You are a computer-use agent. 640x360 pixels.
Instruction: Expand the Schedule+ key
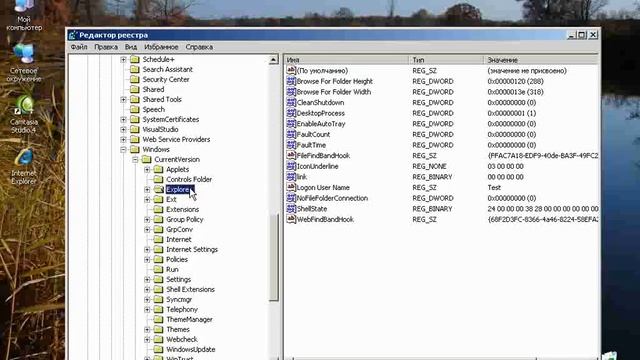point(123,60)
